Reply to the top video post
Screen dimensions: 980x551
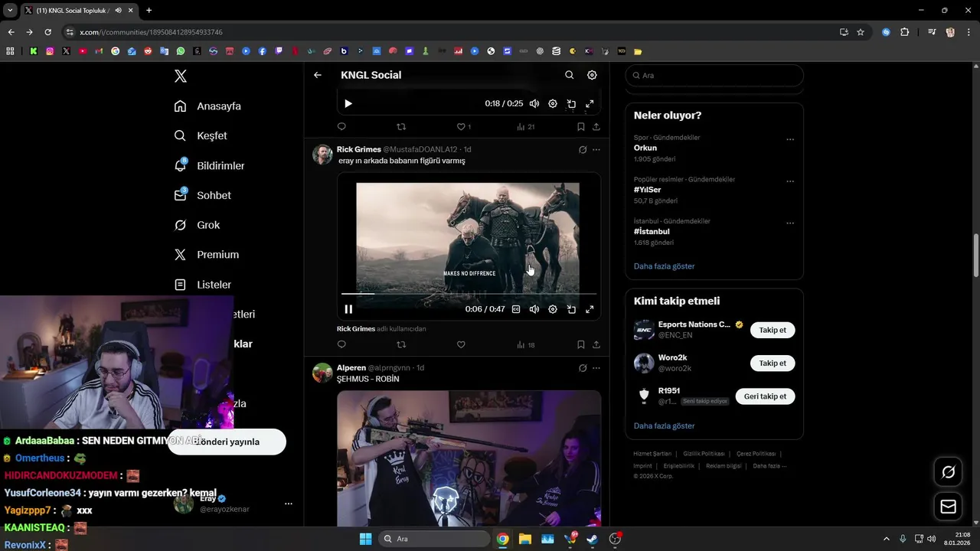click(341, 127)
